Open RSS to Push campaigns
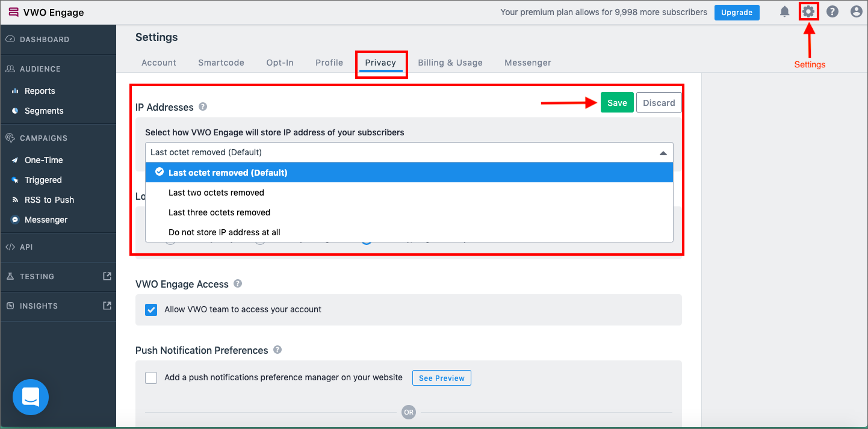This screenshot has height=429, width=868. click(49, 200)
